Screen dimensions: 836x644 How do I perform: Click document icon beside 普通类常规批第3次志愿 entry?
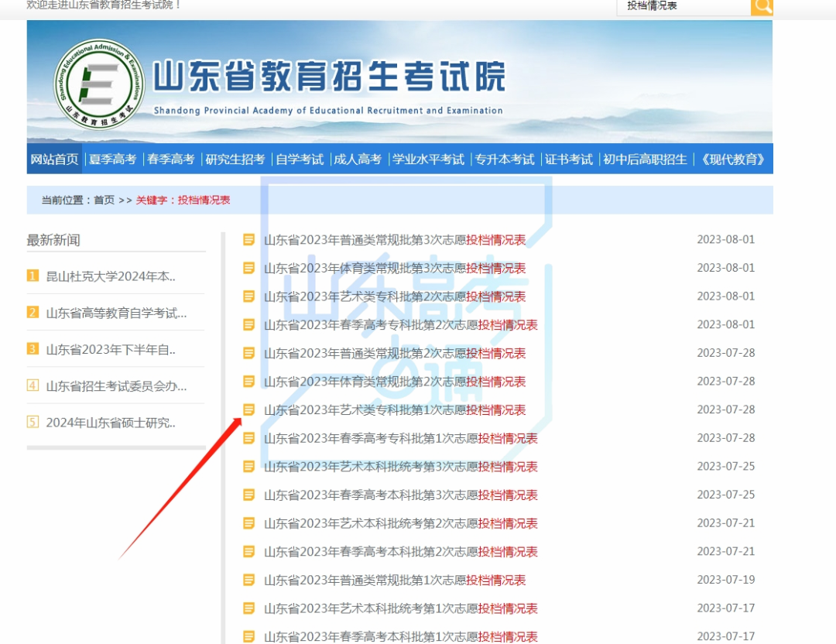point(248,240)
